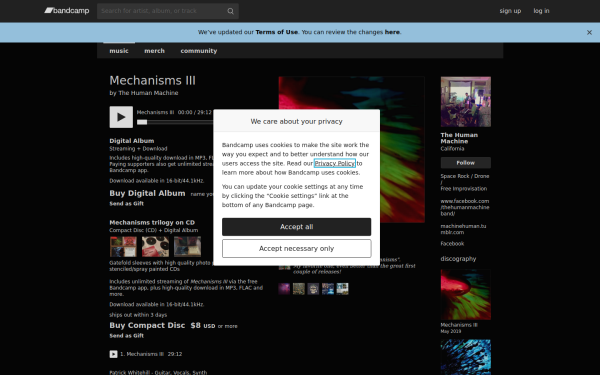Image resolution: width=600 pixels, height=375 pixels.
Task: Click the Accept all button
Action: pyautogui.click(x=297, y=227)
